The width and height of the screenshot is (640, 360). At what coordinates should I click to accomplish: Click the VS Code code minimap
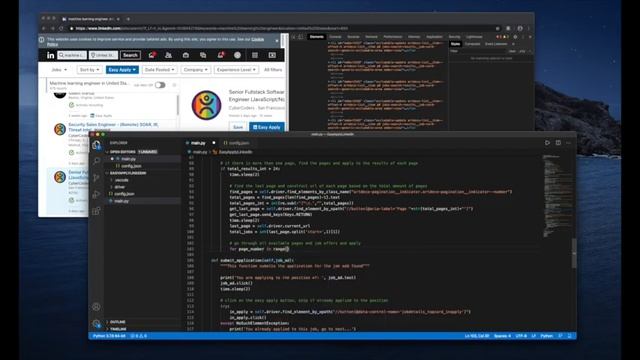pos(557,196)
